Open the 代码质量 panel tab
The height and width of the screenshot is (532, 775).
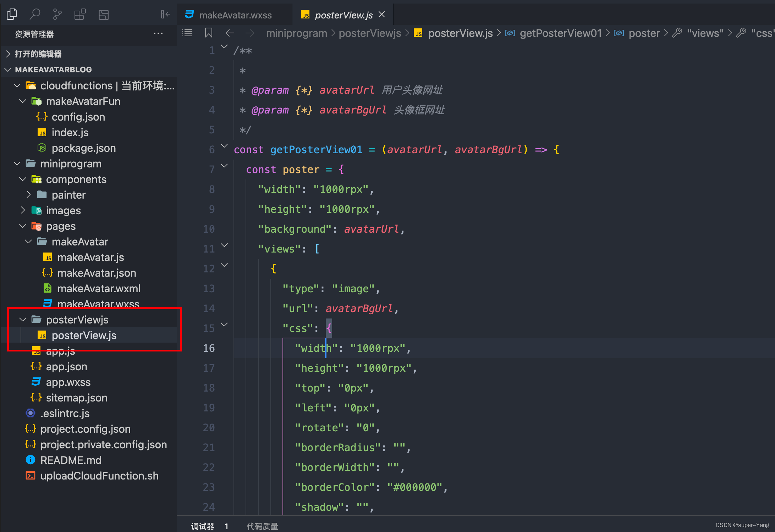click(262, 526)
